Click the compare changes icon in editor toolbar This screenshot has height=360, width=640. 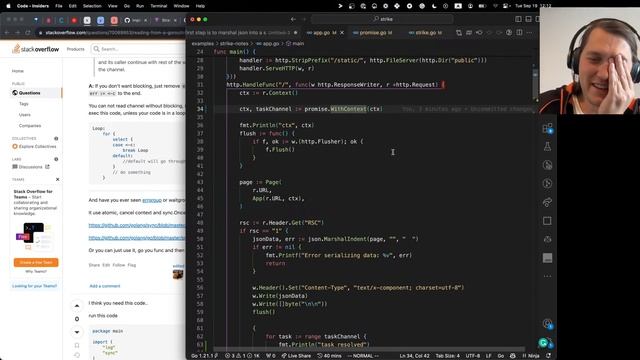click(x=459, y=32)
